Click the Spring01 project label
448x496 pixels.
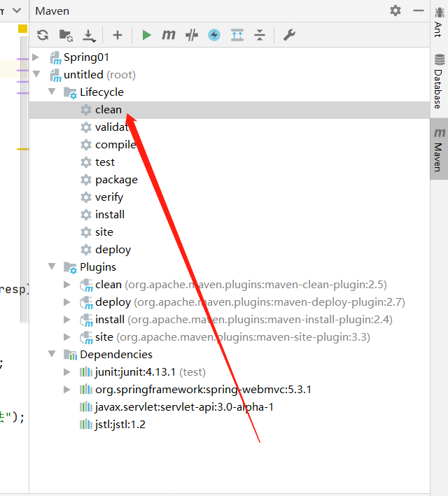(86, 57)
